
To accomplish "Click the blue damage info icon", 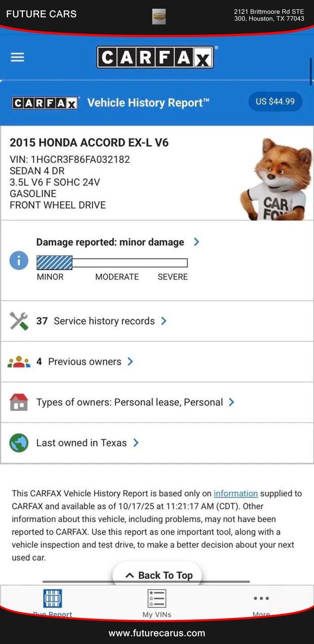I will [19, 260].
